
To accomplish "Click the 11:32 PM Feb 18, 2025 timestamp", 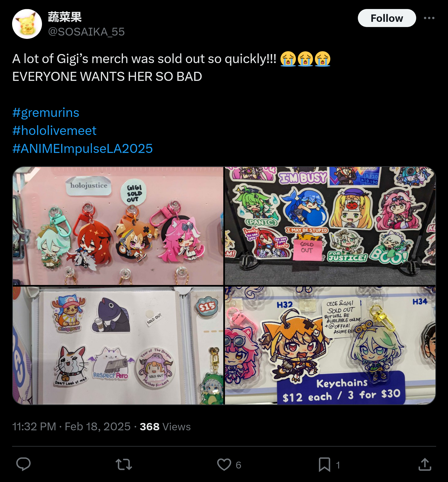I will (x=71, y=427).
